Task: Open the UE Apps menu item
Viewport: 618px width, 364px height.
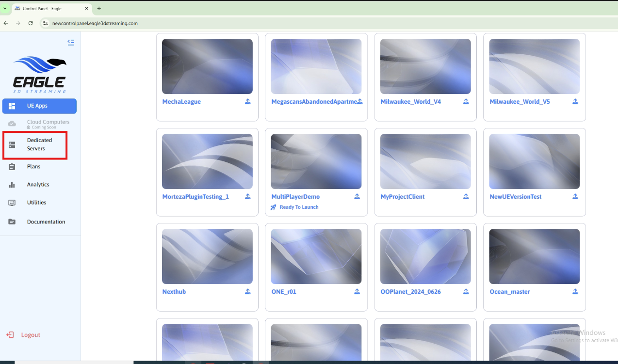Action: [x=39, y=106]
